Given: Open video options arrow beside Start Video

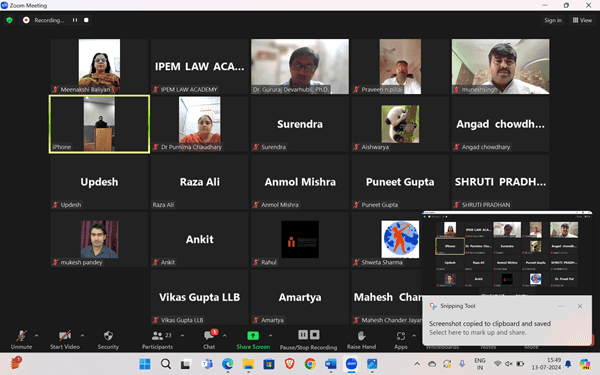Looking at the screenshot, I should click(82, 336).
